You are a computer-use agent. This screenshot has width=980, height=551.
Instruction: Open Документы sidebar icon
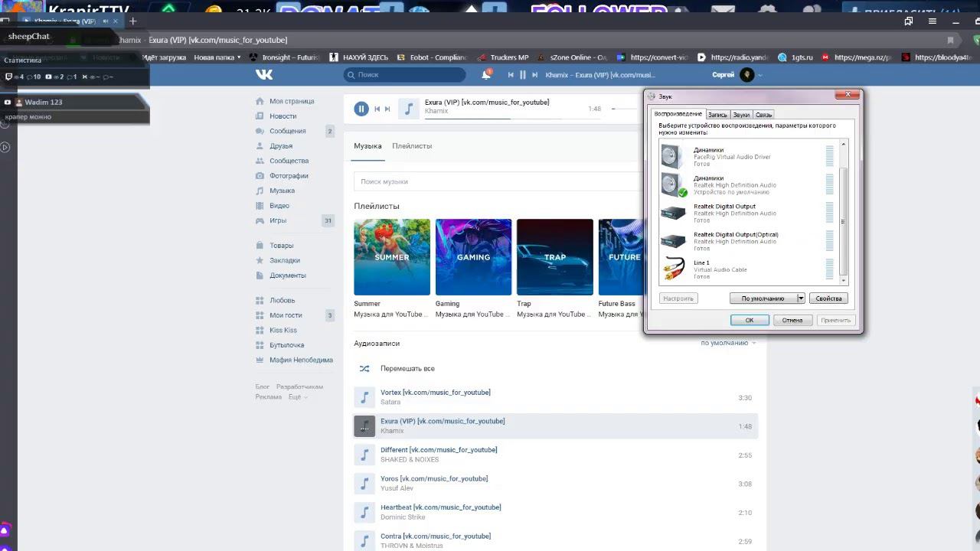pyautogui.click(x=260, y=275)
